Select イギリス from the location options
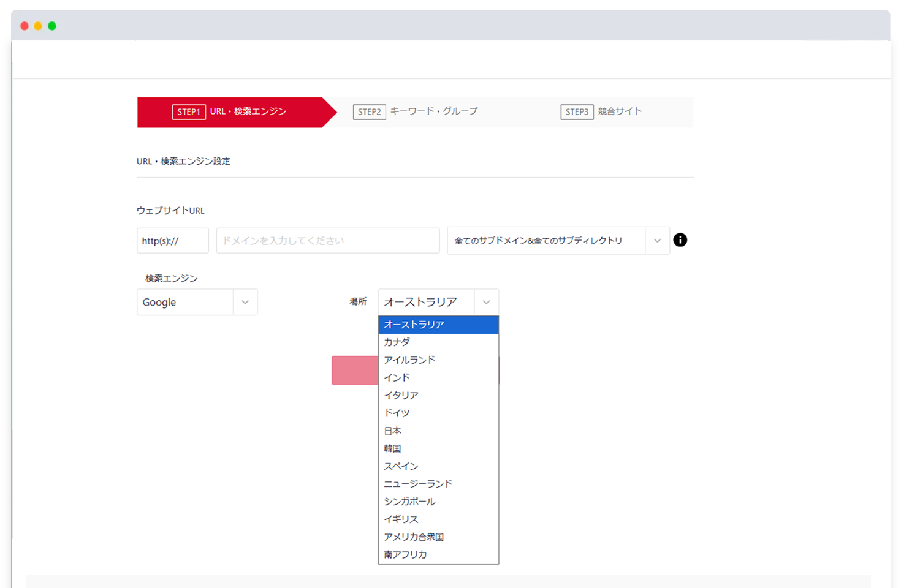901x588 pixels. pyautogui.click(x=438, y=519)
